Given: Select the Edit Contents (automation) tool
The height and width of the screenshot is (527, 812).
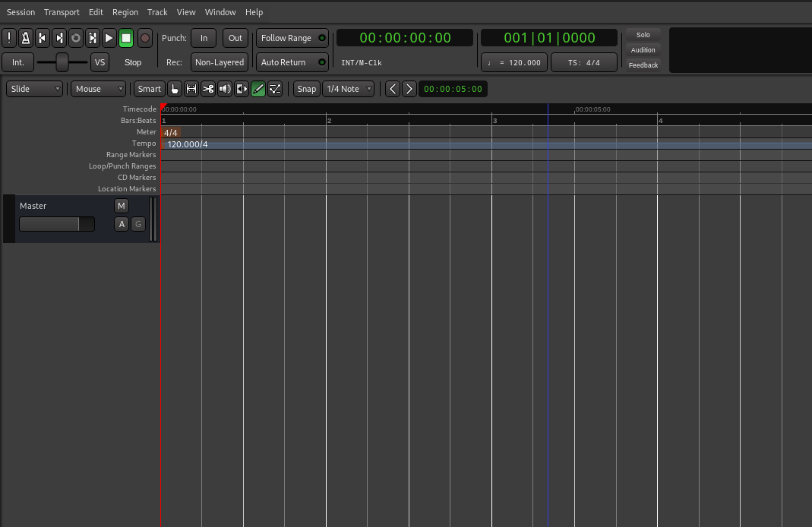Looking at the screenshot, I should 275,89.
